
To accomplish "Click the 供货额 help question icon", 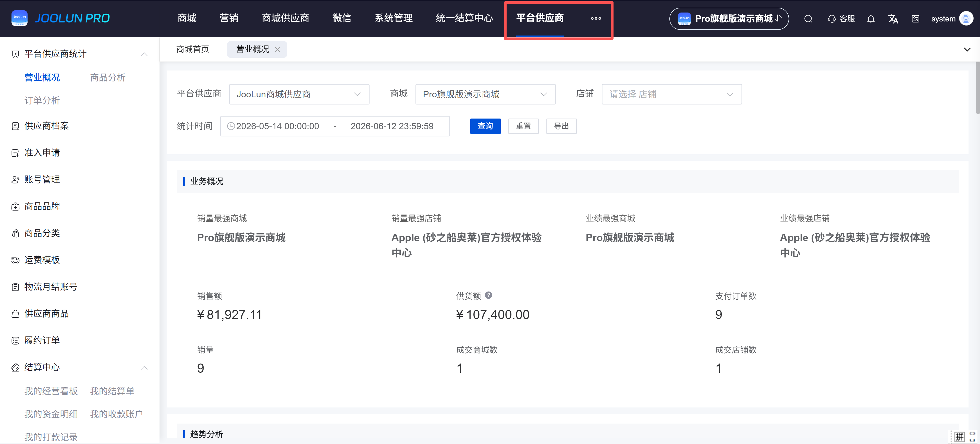I will [488, 295].
